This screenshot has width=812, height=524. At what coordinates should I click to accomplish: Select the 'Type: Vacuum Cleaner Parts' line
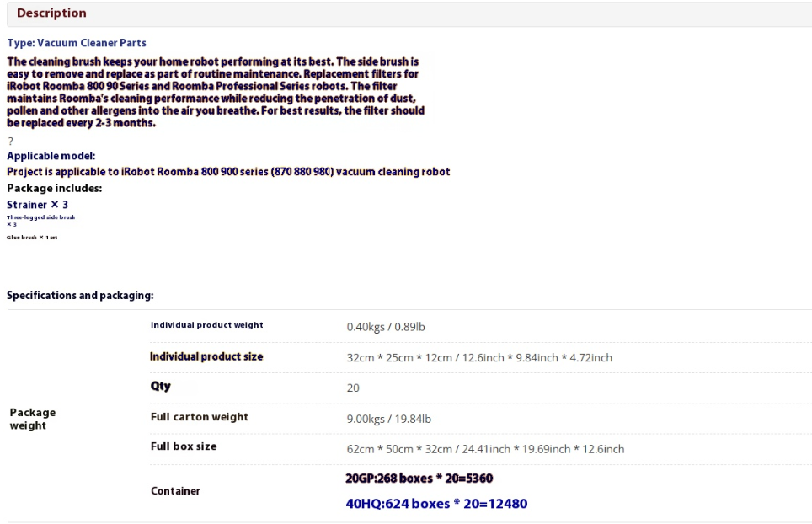pos(77,43)
